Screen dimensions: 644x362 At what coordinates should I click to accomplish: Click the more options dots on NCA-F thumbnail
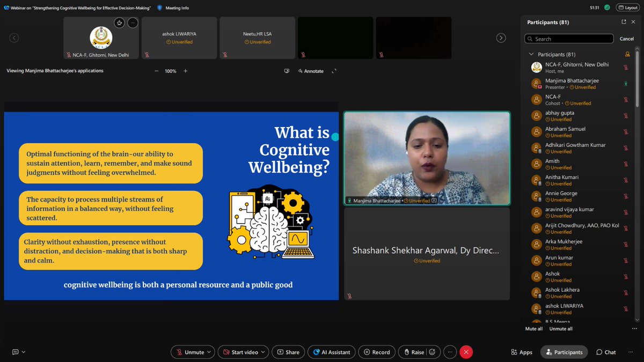point(133,23)
